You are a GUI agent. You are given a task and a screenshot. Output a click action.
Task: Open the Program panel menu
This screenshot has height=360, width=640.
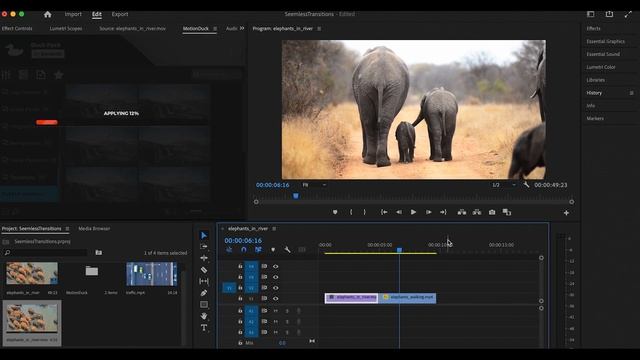pos(319,29)
